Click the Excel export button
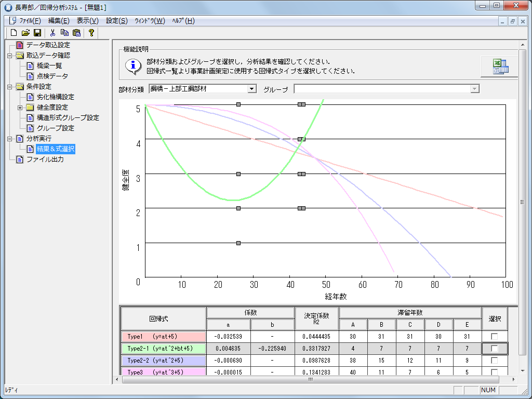The width and height of the screenshot is (532, 399). click(499, 66)
